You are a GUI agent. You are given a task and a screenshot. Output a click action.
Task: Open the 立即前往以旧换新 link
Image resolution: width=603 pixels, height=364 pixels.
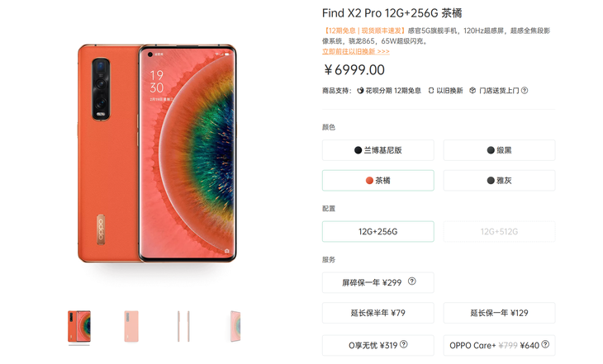tap(356, 51)
